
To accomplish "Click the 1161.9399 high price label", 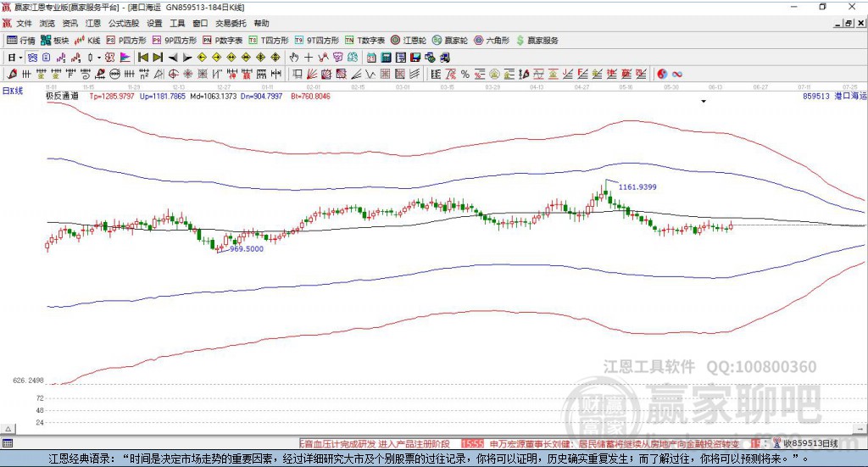I will click(637, 187).
